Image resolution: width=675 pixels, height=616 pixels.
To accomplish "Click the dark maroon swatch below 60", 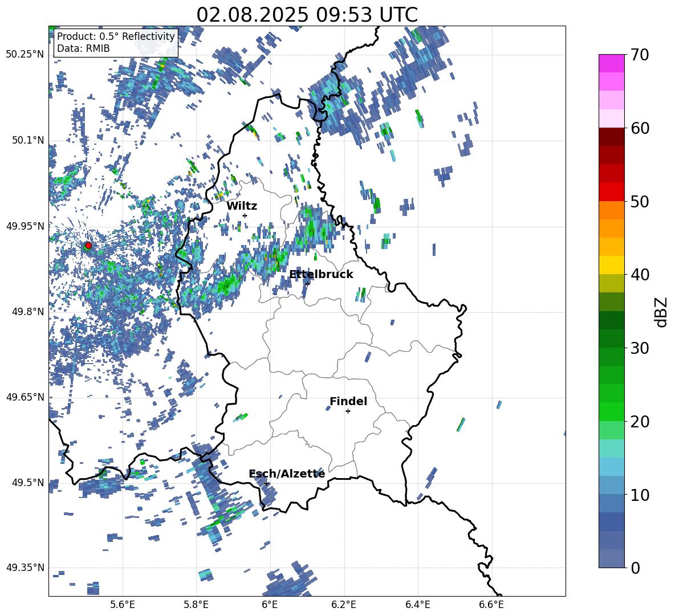I will pyautogui.click(x=611, y=137).
